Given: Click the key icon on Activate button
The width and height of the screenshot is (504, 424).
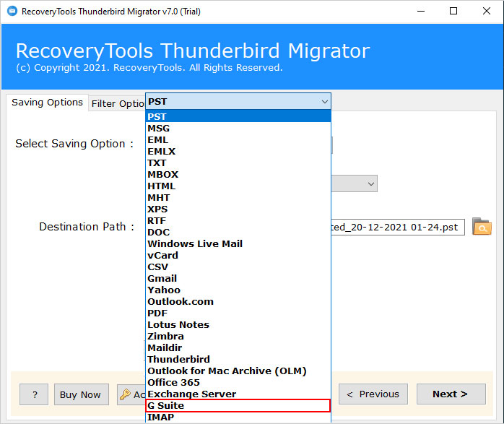Looking at the screenshot, I should pos(125,394).
